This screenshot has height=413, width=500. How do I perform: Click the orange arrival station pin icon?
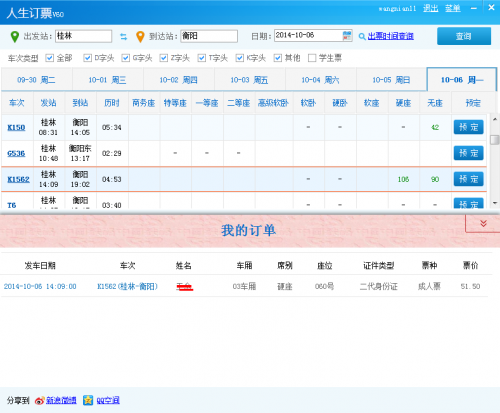[140, 37]
